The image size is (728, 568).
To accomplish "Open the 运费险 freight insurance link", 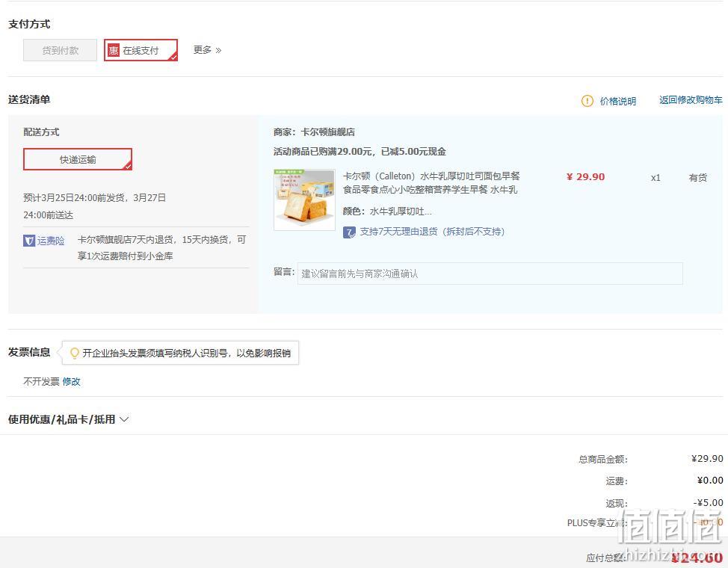I will pos(51,241).
